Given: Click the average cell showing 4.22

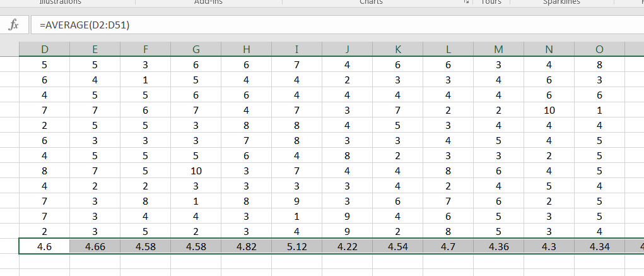Looking at the screenshot, I should [347, 246].
